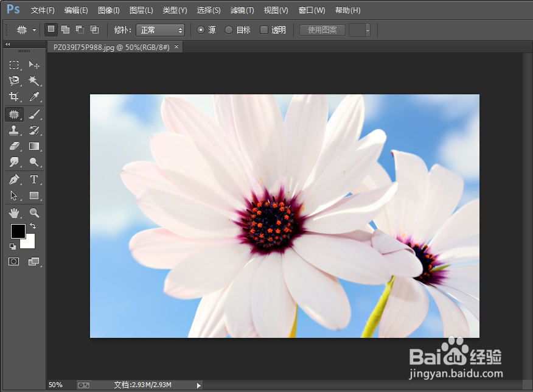
Task: Select the Rectangle shape tool
Action: click(34, 195)
